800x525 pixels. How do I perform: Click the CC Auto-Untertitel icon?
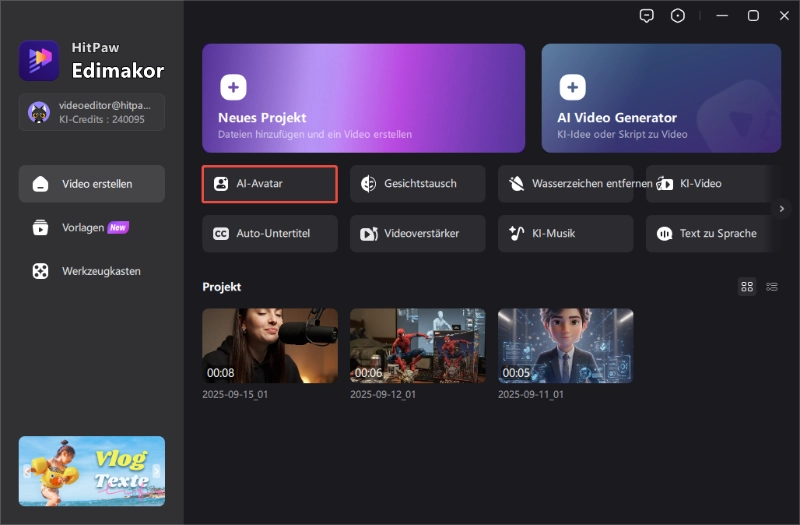coord(220,234)
